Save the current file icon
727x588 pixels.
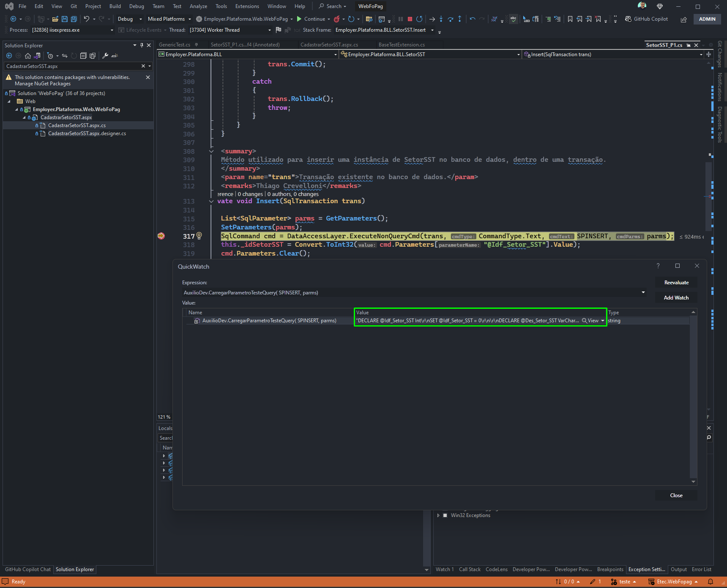pyautogui.click(x=65, y=19)
